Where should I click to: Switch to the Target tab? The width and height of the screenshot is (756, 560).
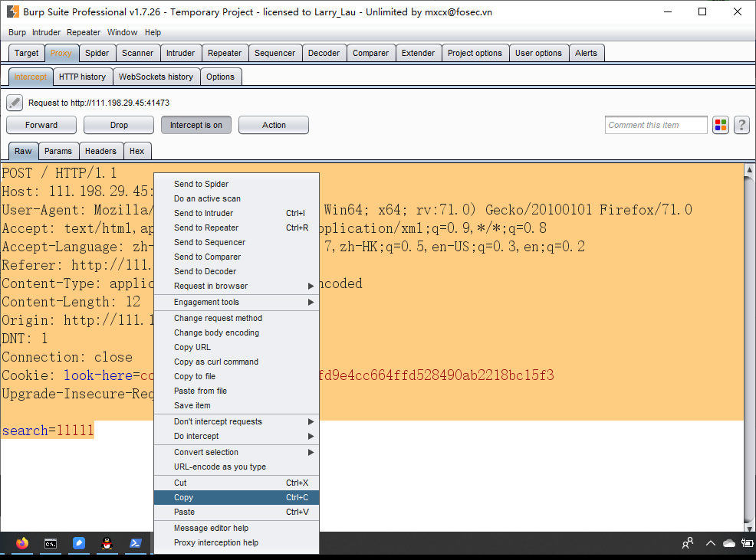[x=27, y=53]
